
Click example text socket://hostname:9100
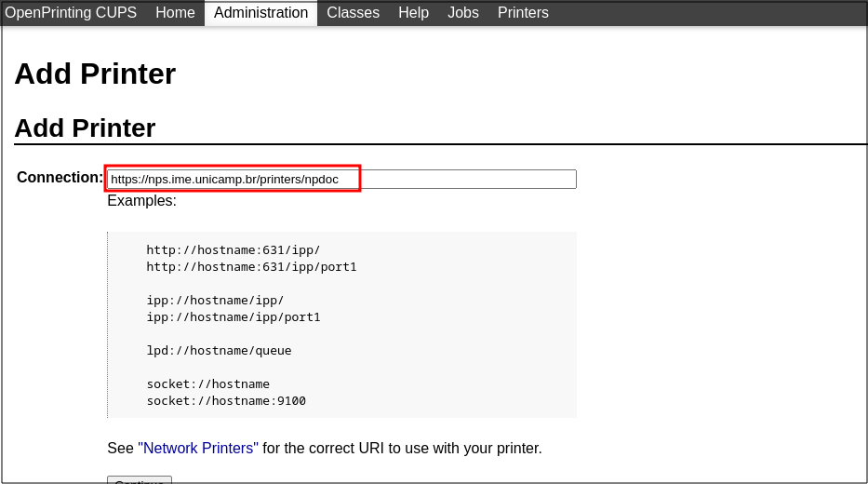coord(226,401)
